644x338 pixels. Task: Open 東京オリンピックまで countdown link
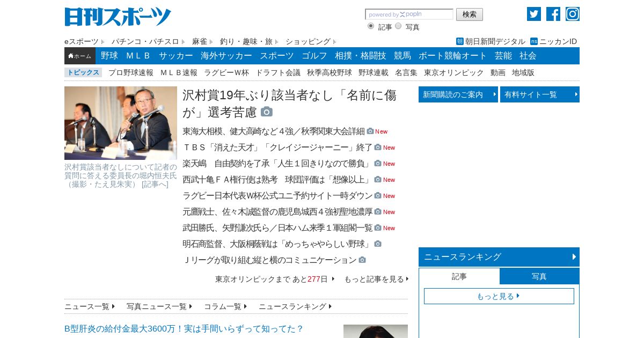[275, 279]
